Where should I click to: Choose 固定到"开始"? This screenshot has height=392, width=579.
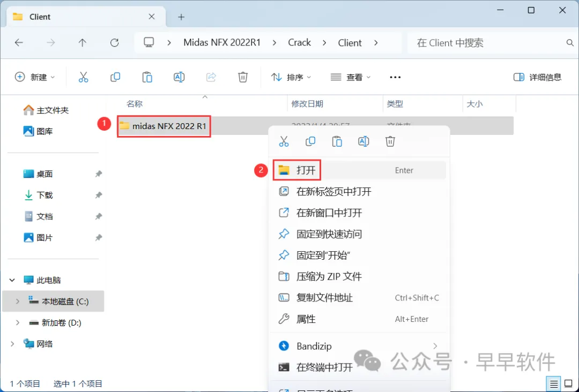(x=359, y=255)
